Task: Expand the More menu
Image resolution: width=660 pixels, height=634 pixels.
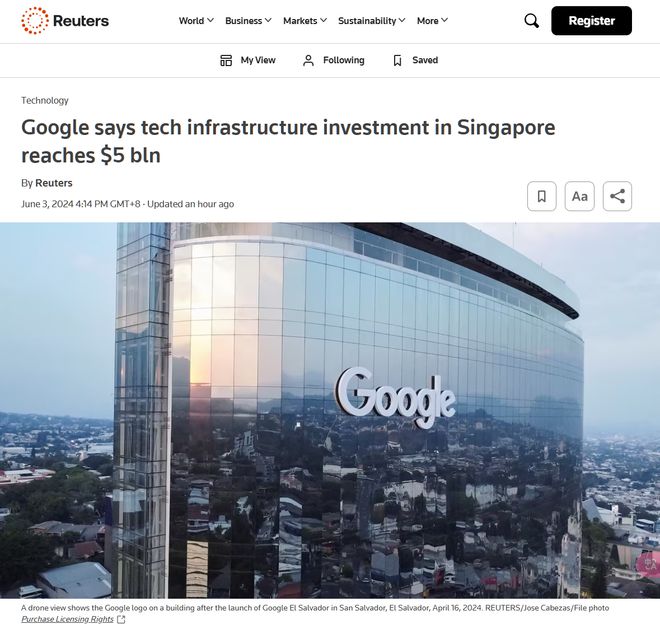Action: [432, 21]
